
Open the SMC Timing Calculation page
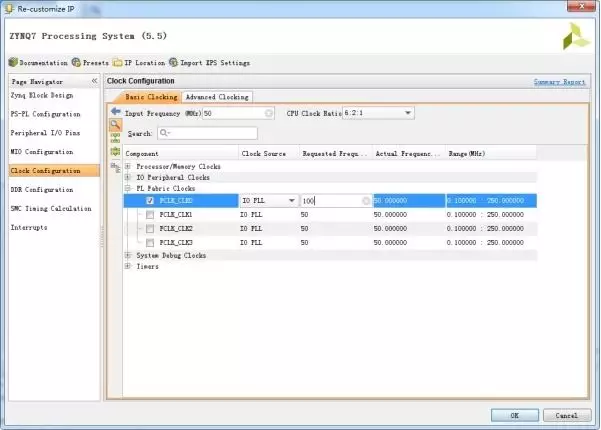[x=51, y=208]
